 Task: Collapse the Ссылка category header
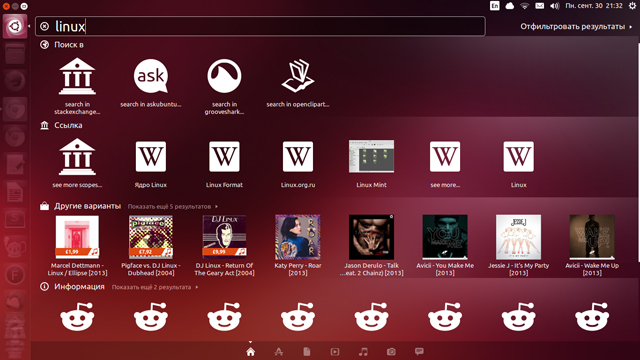point(61,125)
